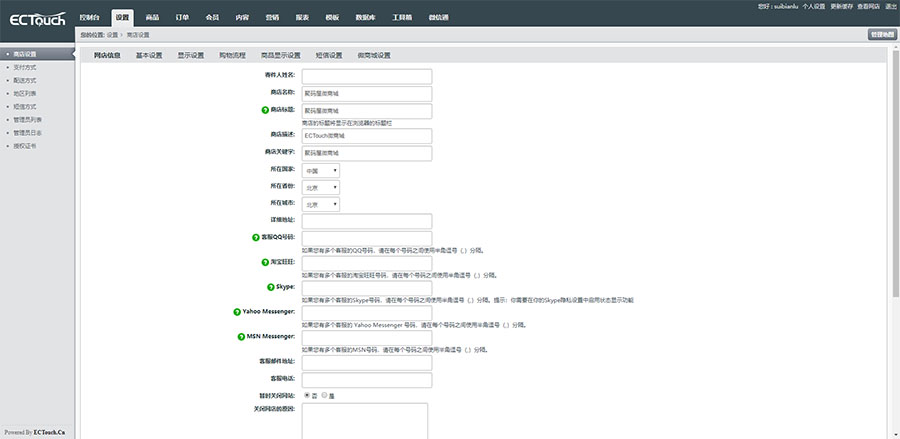Viewport: 900px width, 439px height.
Task: Open 微信通 in the top navigation
Action: [439, 17]
